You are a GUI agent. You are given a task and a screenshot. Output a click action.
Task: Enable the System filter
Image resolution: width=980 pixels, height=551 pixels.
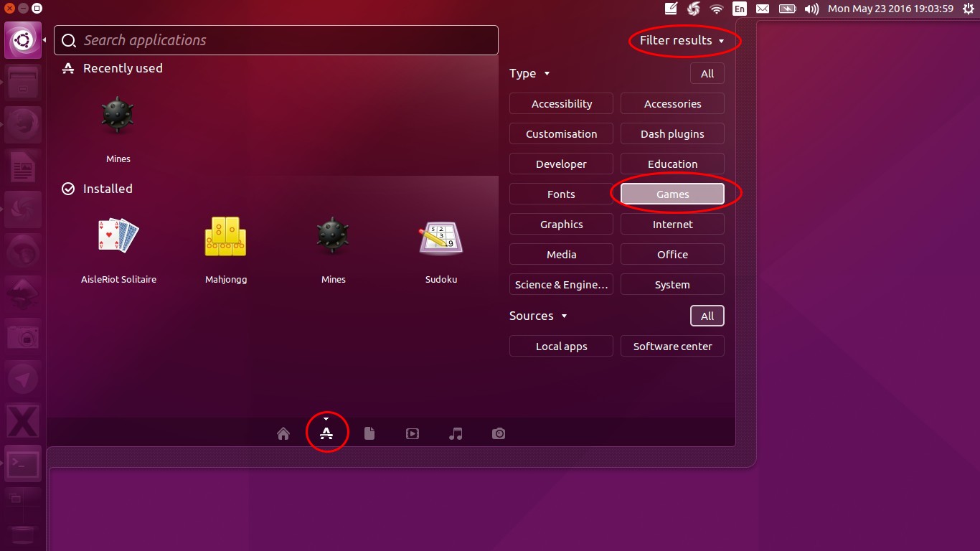coord(672,284)
